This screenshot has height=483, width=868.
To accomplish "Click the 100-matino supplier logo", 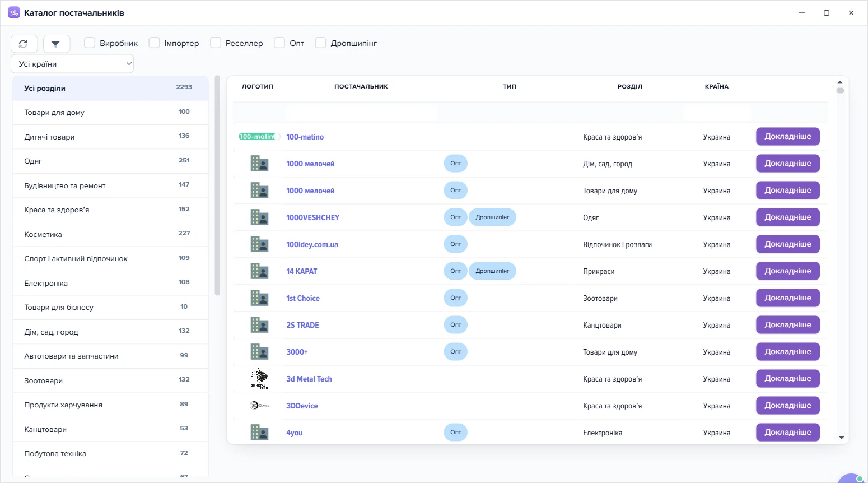I will click(x=259, y=137).
